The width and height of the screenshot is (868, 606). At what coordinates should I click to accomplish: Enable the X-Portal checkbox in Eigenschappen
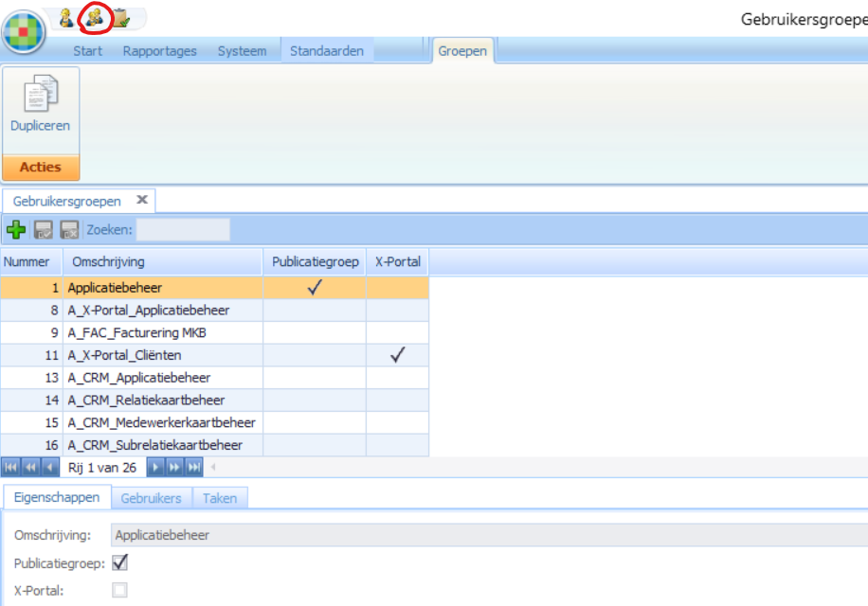(x=120, y=590)
